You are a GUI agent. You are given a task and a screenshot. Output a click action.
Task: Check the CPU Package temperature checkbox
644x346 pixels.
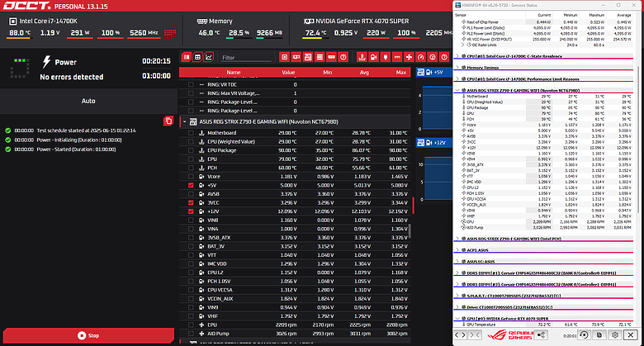191,150
